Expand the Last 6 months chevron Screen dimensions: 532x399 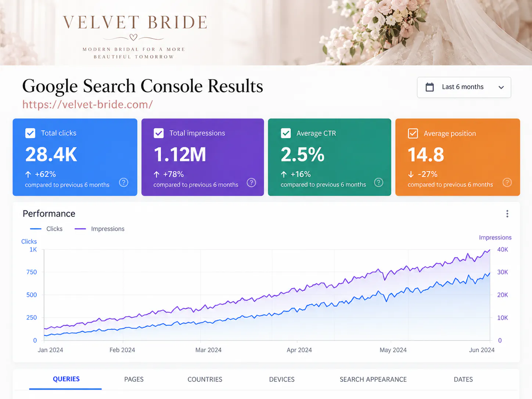[x=501, y=87]
